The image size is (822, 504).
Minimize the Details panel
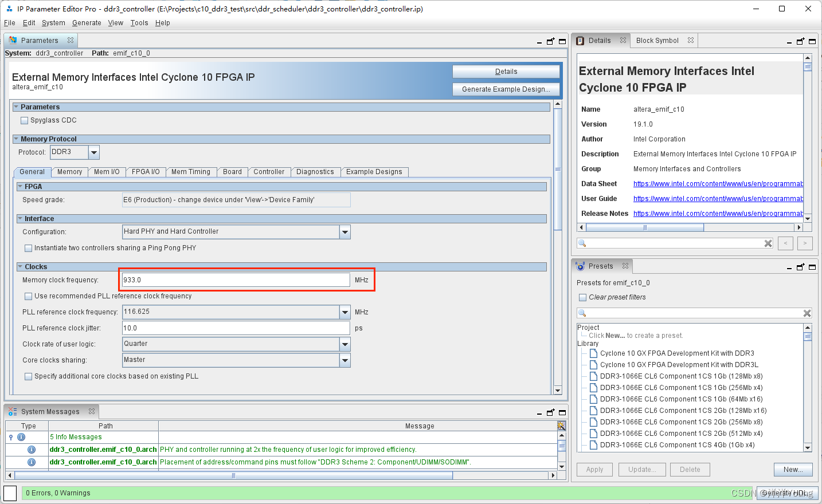point(789,42)
